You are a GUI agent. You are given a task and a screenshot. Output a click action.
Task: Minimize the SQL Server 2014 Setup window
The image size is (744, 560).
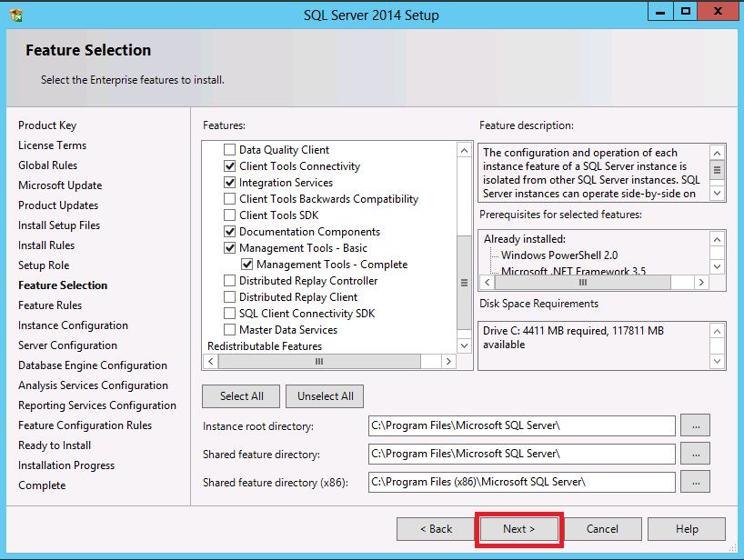(x=660, y=12)
